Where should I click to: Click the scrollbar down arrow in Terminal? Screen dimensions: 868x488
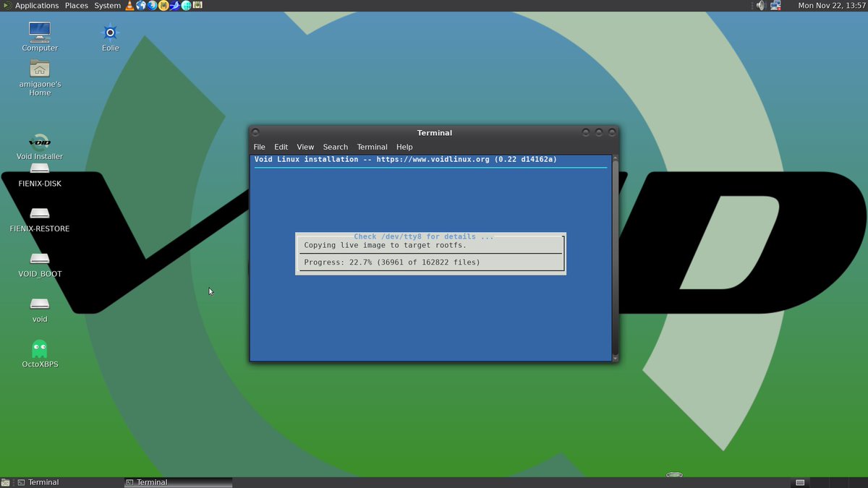click(616, 358)
